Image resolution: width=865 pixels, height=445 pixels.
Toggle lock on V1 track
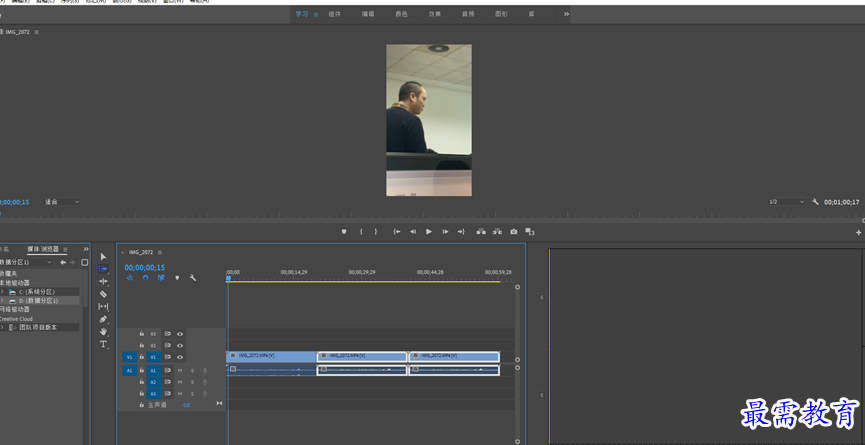142,357
